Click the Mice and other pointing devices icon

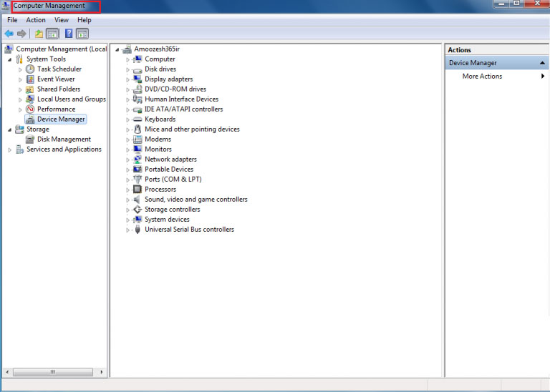click(x=137, y=129)
